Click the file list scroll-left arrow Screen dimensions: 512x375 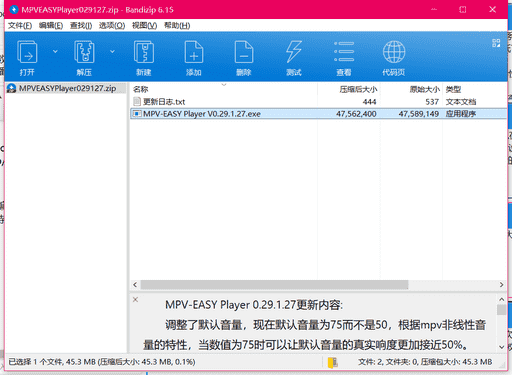point(135,285)
